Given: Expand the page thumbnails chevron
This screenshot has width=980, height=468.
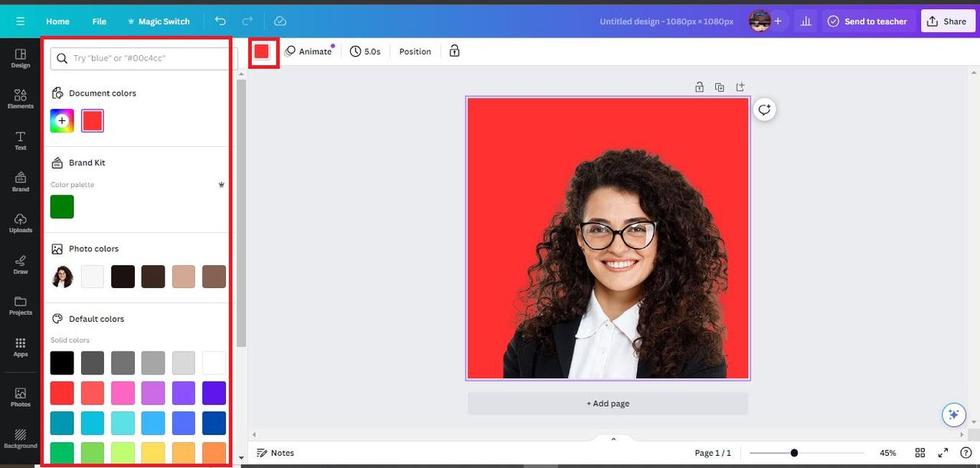Looking at the screenshot, I should 613,439.
